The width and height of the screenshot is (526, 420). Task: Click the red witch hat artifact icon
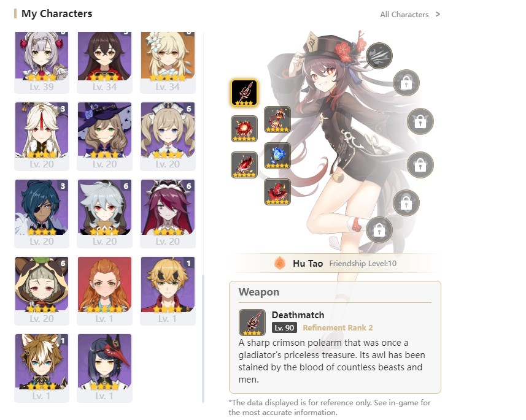point(277,192)
